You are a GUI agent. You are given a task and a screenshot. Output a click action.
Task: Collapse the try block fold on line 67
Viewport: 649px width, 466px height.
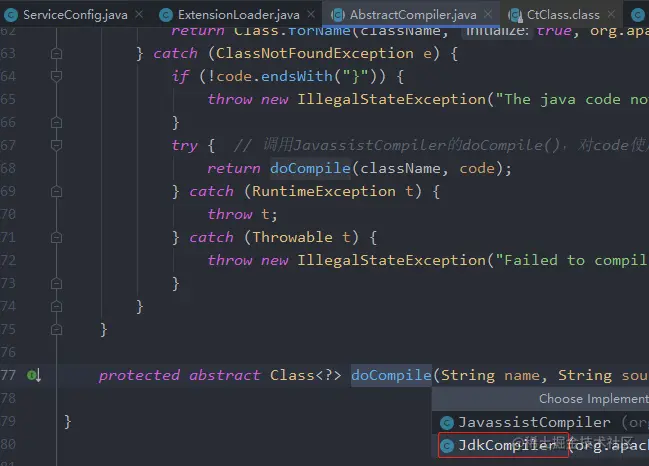(x=56, y=145)
